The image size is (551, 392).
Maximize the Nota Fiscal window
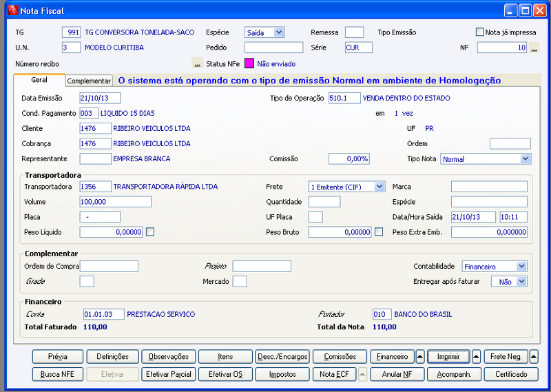click(526, 10)
